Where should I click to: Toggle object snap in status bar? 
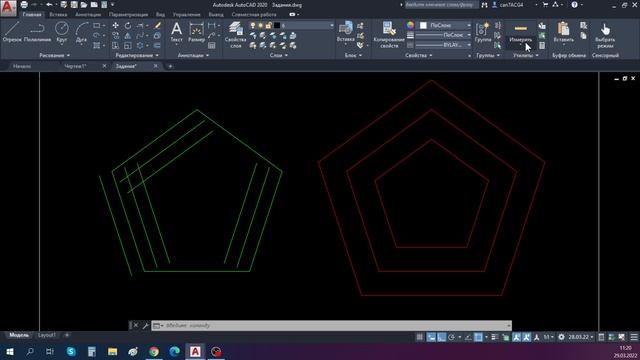[478, 337]
